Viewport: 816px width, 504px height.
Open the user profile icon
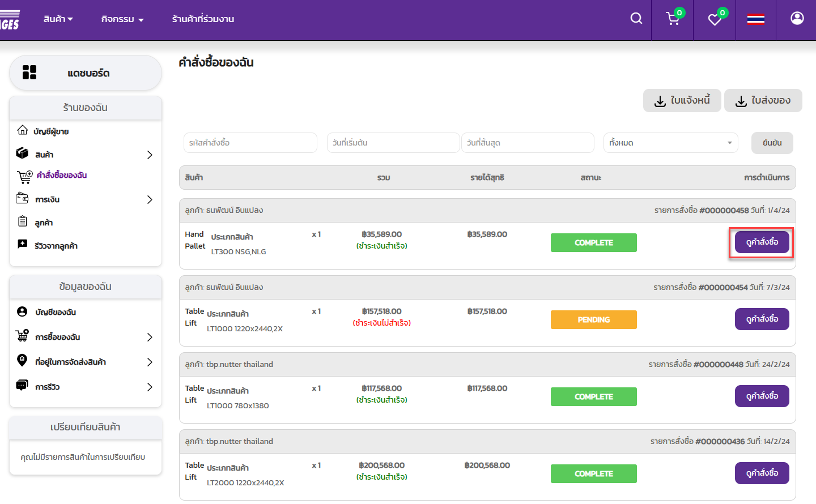[x=797, y=19]
